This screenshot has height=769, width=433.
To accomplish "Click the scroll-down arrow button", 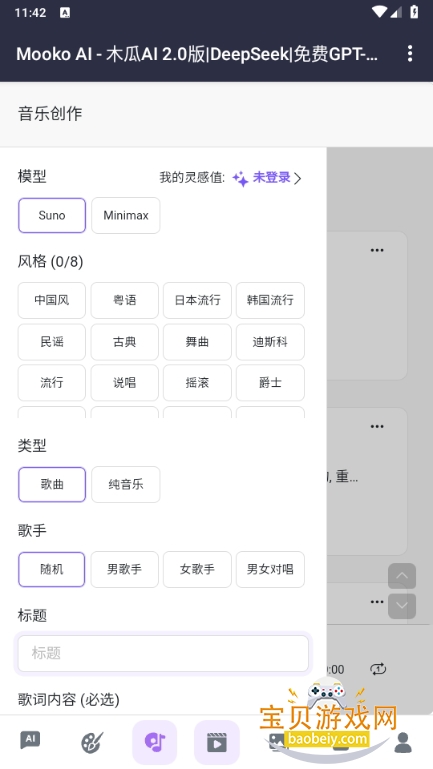I will (x=402, y=606).
